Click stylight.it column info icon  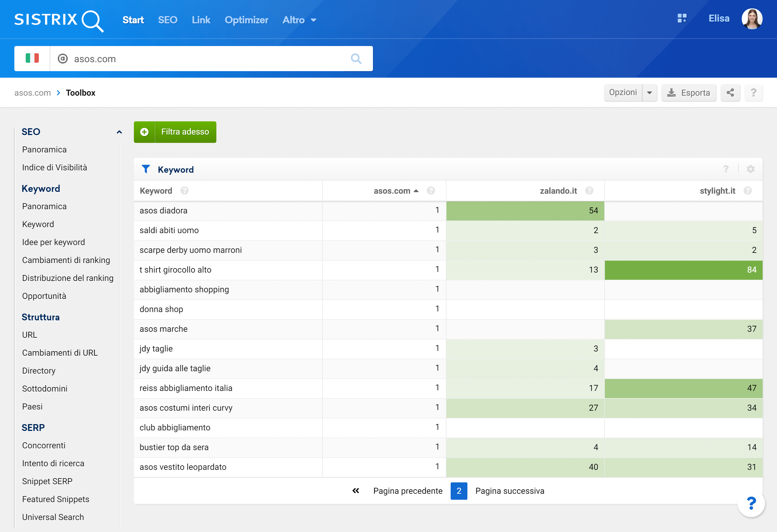click(748, 191)
